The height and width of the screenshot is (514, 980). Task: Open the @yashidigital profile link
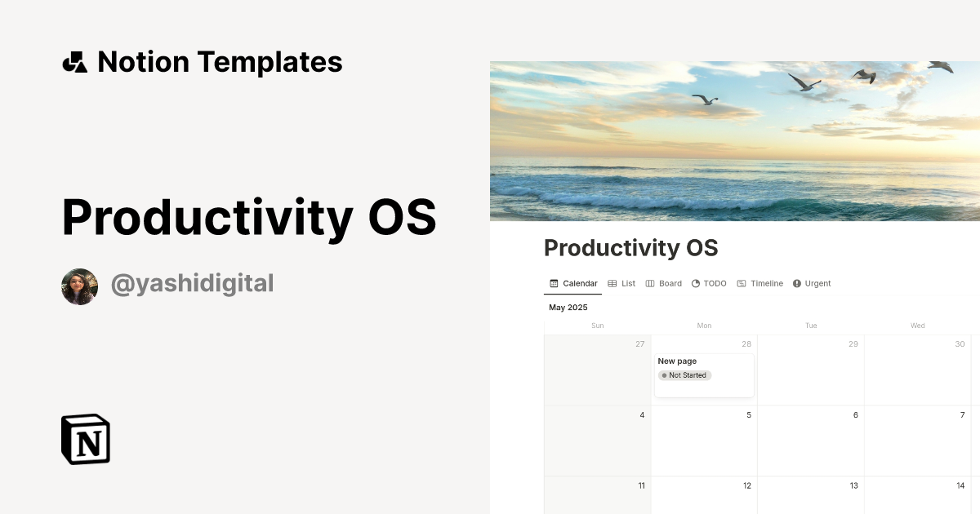click(x=192, y=283)
